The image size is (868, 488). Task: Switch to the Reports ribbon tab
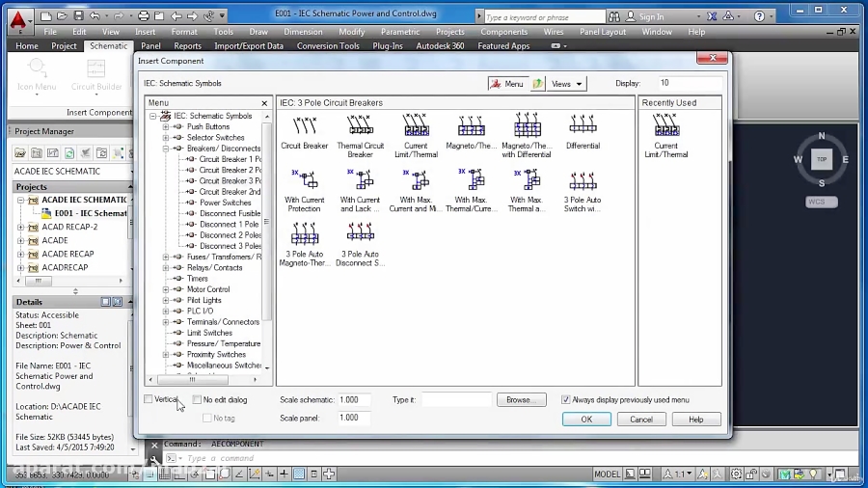tap(188, 46)
